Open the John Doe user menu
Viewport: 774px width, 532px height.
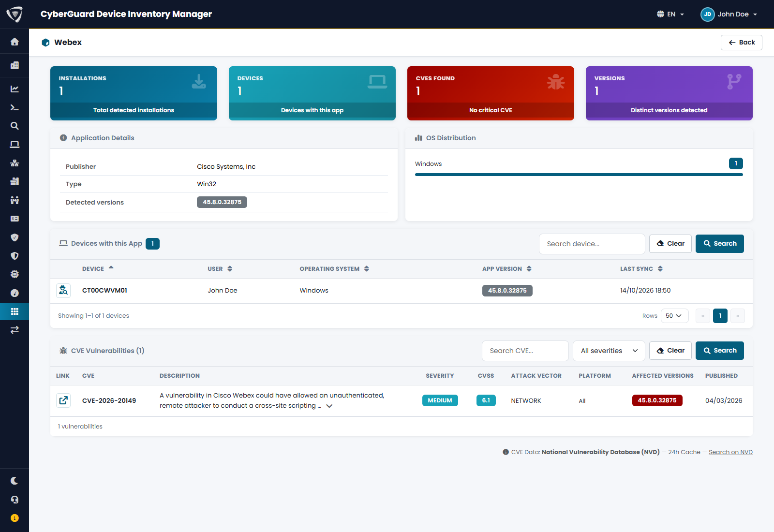coord(729,14)
